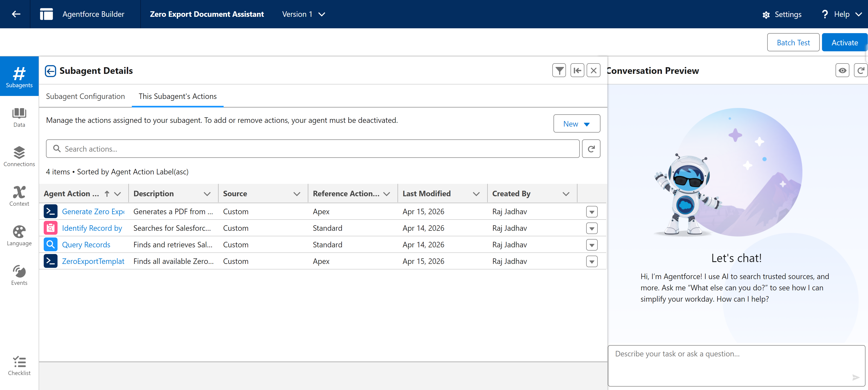The image size is (868, 390).
Task: Open the Source column menu chevron
Action: point(297,194)
